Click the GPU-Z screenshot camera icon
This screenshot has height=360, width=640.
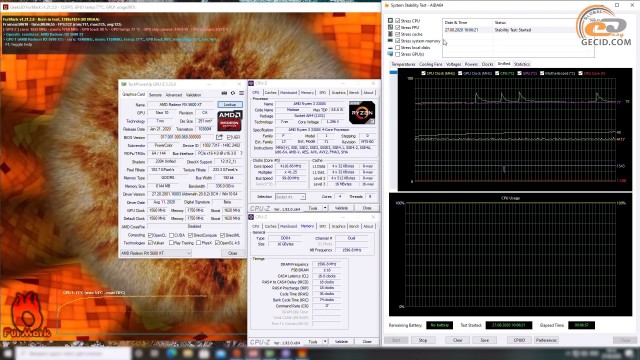[224, 93]
